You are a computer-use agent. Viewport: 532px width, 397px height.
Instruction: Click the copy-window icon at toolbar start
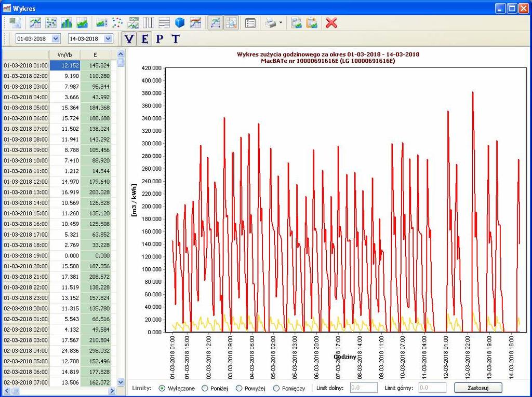tap(16, 23)
